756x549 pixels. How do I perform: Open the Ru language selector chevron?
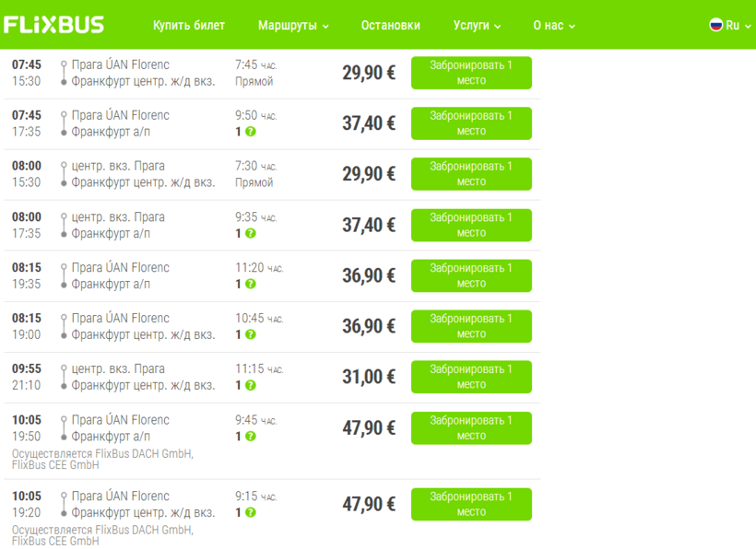tap(748, 27)
